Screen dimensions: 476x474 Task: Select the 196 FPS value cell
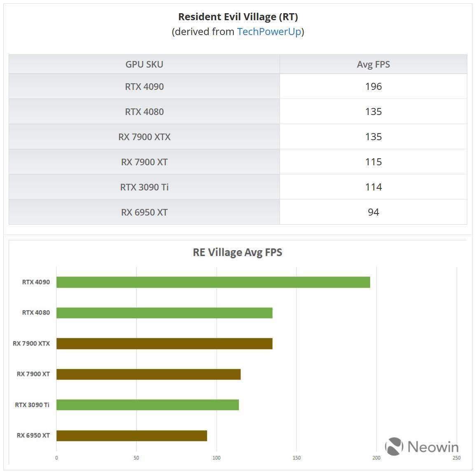[373, 86]
